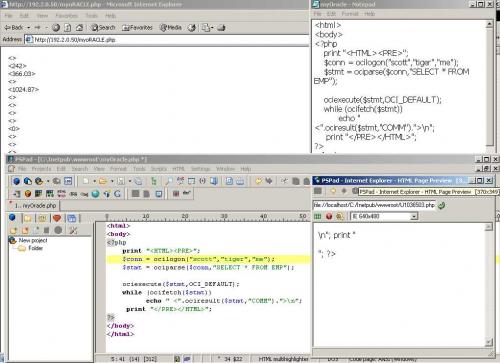Click Notepad vertical scrollbar up arrow
Image resolution: width=500 pixels, height=363 pixels.
(x=489, y=24)
